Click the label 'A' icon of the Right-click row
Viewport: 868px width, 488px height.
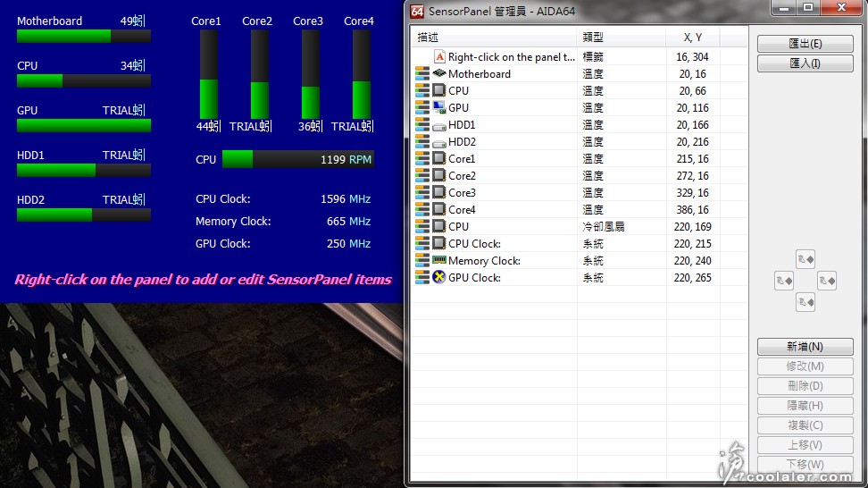[x=439, y=56]
